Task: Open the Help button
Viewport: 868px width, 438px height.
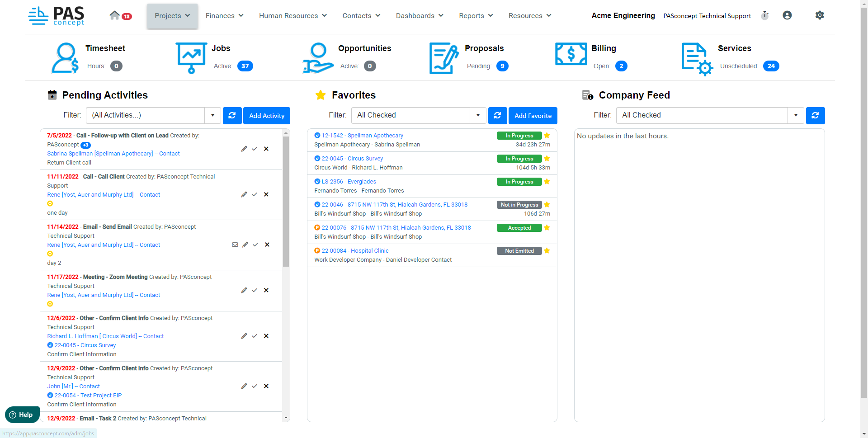Action: tap(22, 414)
